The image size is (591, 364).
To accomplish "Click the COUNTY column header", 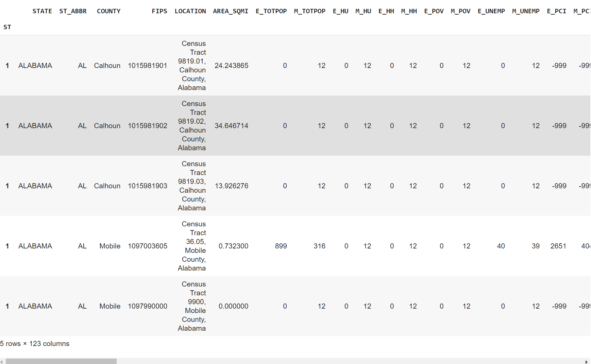I will click(x=108, y=11).
